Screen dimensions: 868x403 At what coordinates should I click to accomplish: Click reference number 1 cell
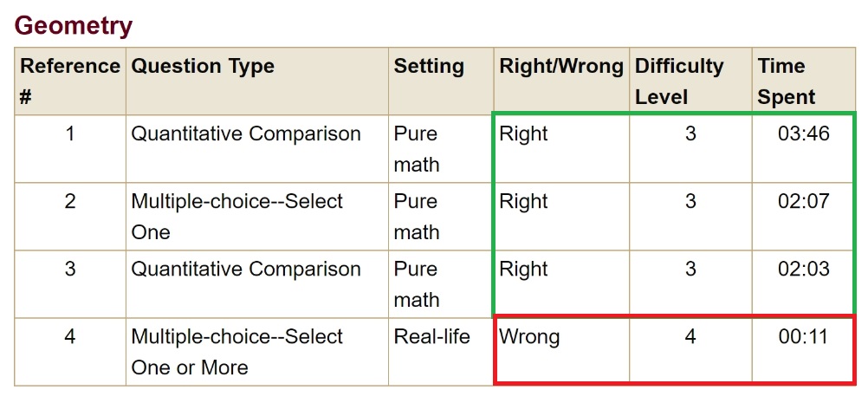(x=70, y=134)
